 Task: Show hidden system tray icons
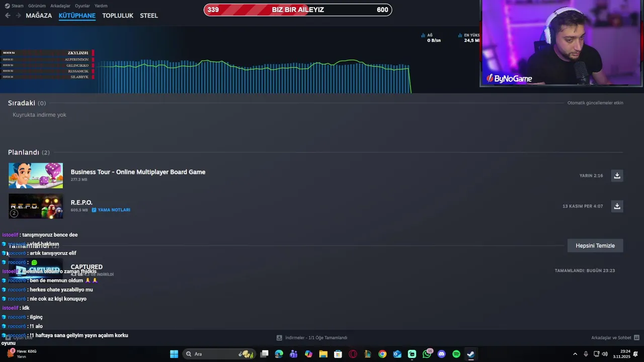tap(575, 354)
